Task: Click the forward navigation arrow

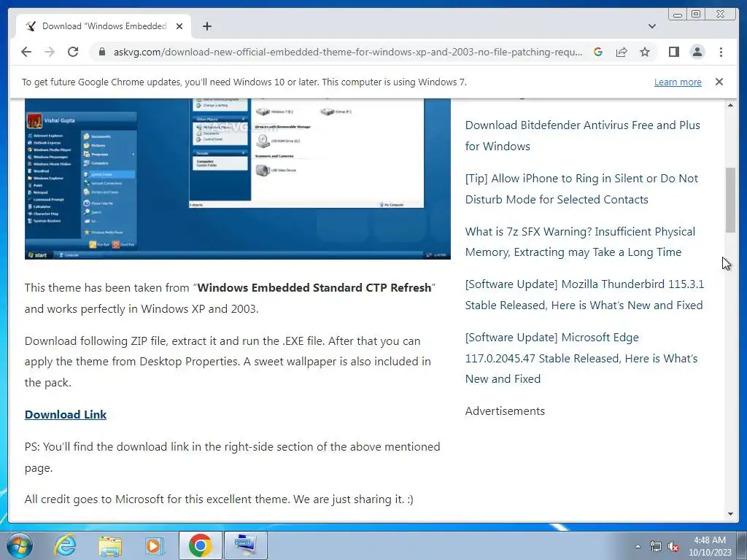Action: (50, 52)
